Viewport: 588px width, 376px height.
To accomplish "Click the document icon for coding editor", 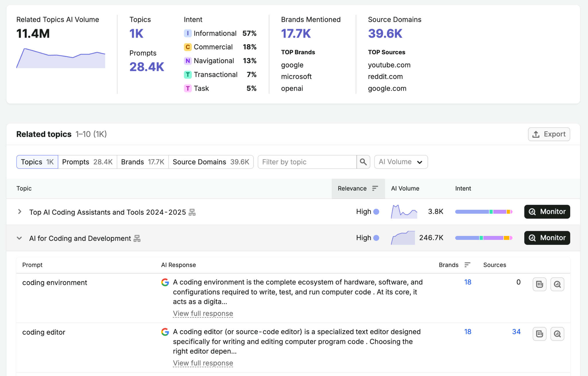I will tap(539, 334).
